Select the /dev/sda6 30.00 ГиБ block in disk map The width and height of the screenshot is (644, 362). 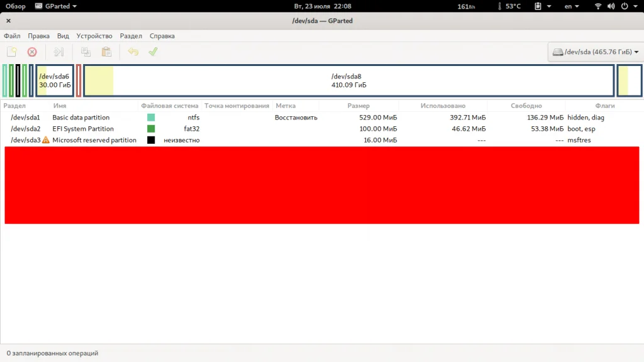(x=55, y=80)
